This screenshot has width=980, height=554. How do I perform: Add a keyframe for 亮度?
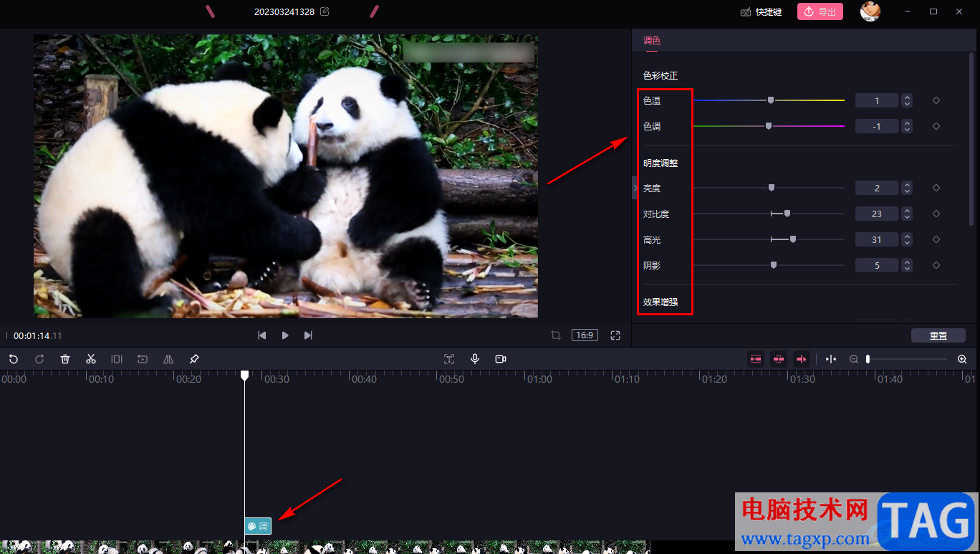click(936, 188)
